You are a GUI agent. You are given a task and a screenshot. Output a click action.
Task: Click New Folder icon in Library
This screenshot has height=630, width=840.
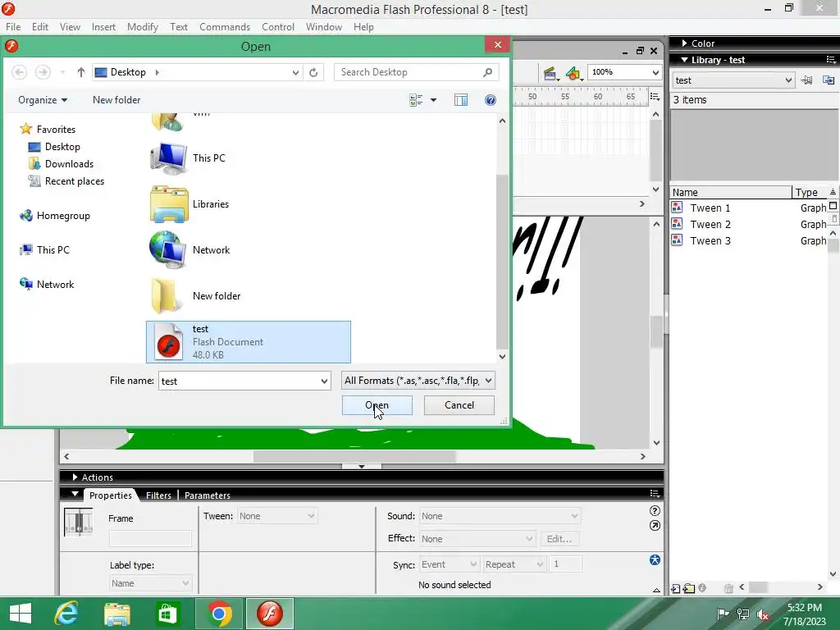[x=689, y=588]
